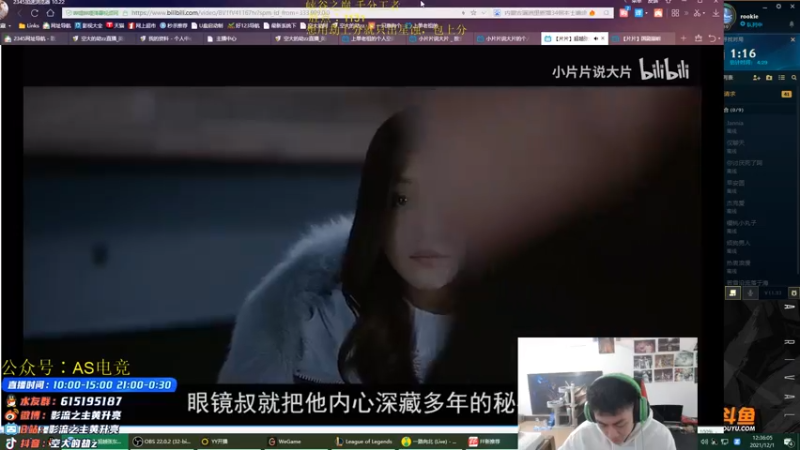
Task: Open the Links bookmark folder
Action: pos(29,26)
